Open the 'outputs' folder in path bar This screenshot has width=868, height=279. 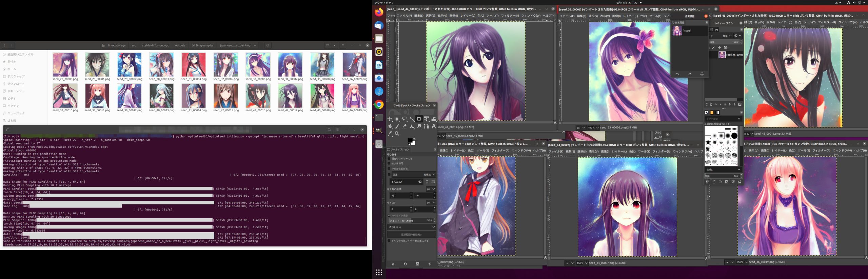click(180, 45)
